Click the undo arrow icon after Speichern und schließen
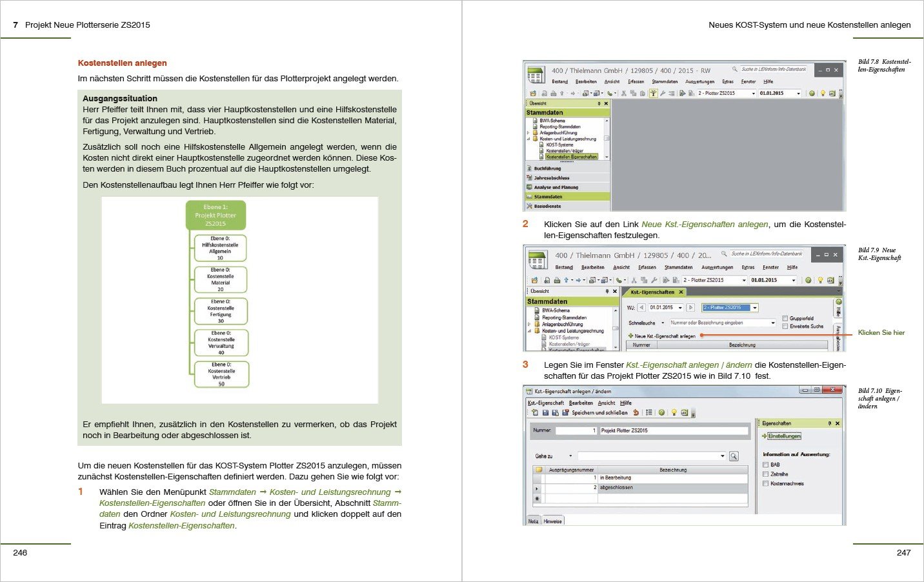924x582 pixels. pyautogui.click(x=636, y=412)
